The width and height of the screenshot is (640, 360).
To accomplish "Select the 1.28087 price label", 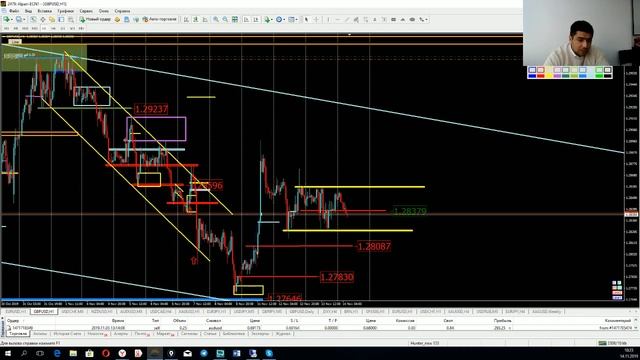I will pos(373,246).
